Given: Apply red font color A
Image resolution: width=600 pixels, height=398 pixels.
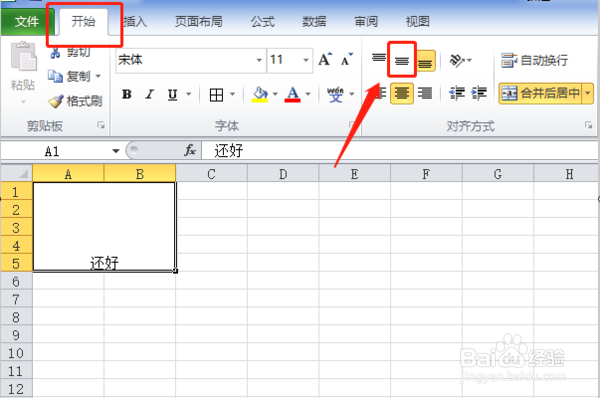Looking at the screenshot, I should click(293, 94).
